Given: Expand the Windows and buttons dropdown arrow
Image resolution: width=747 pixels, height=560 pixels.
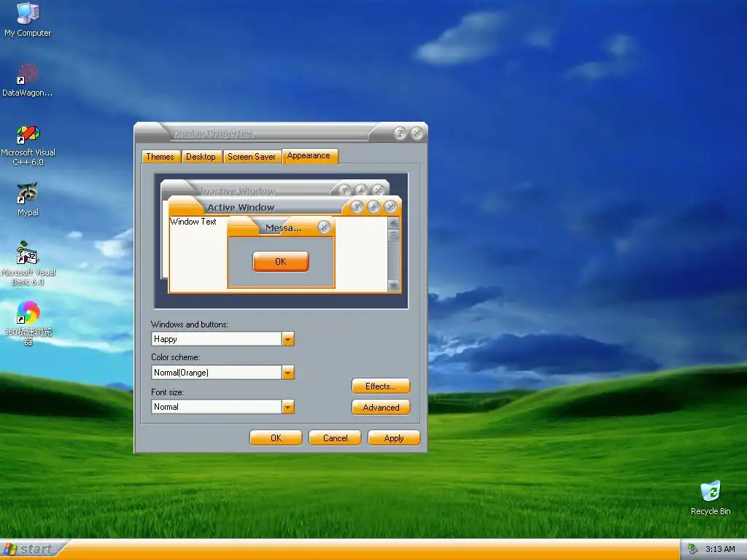Looking at the screenshot, I should pos(287,339).
